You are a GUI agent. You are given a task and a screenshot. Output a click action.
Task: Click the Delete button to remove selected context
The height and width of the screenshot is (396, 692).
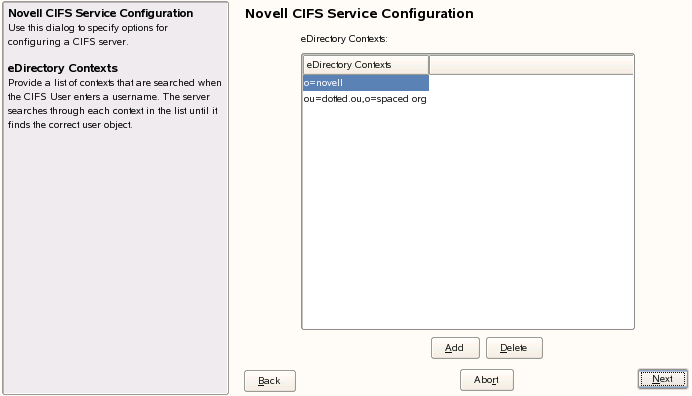tap(514, 348)
